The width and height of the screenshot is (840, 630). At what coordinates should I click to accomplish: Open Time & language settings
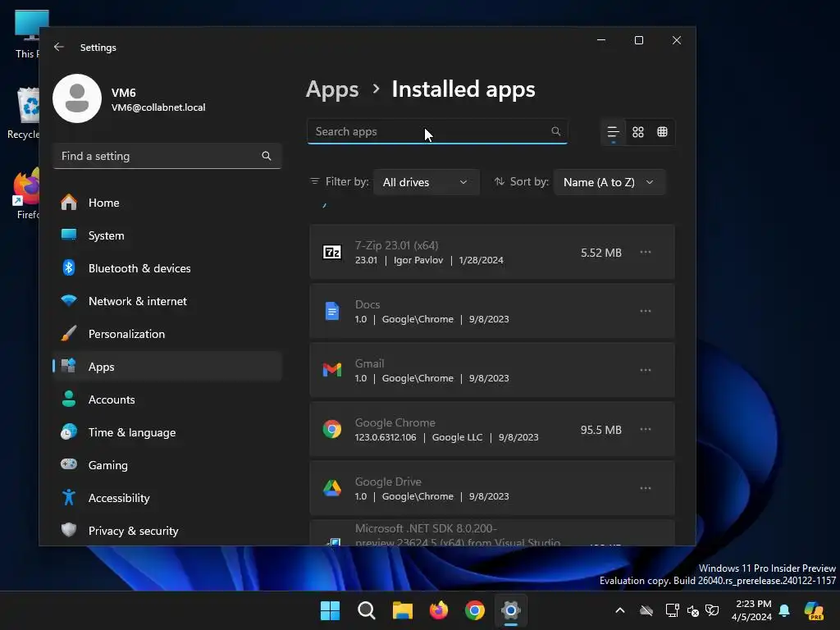167,432
